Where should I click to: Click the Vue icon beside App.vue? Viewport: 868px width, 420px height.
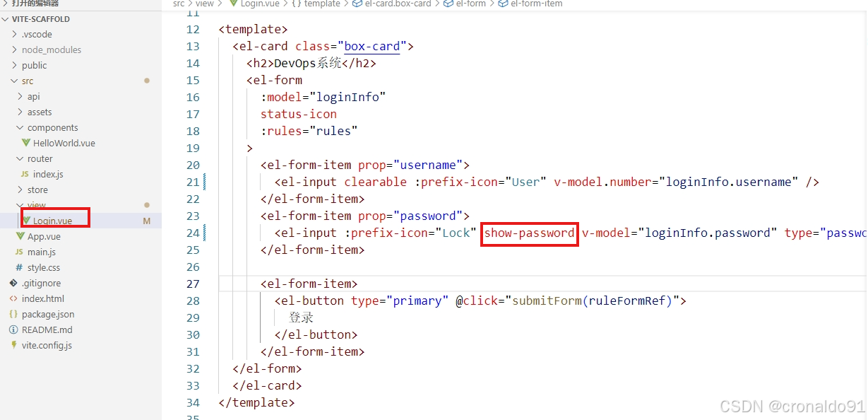[20, 236]
